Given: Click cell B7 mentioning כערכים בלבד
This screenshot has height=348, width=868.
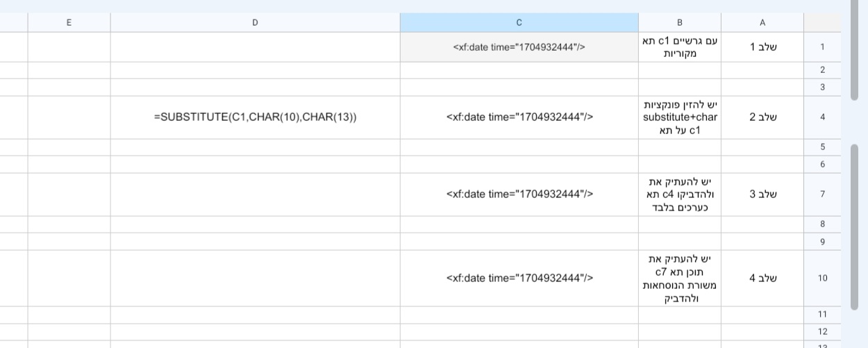Looking at the screenshot, I should (x=680, y=194).
